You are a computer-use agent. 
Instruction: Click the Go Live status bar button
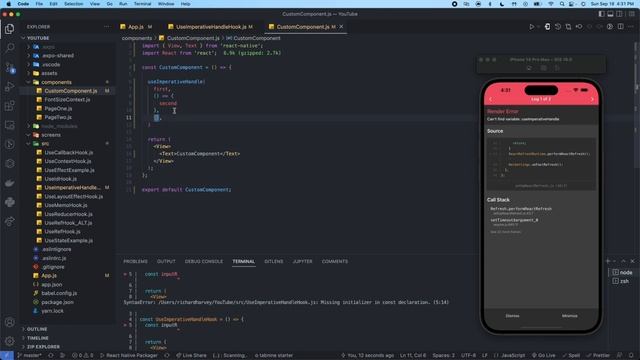click(544, 356)
